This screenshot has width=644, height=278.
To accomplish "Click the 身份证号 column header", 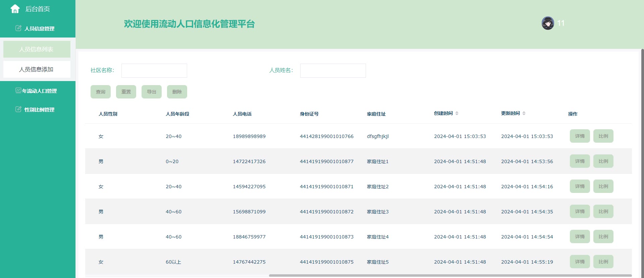I will point(309,114).
